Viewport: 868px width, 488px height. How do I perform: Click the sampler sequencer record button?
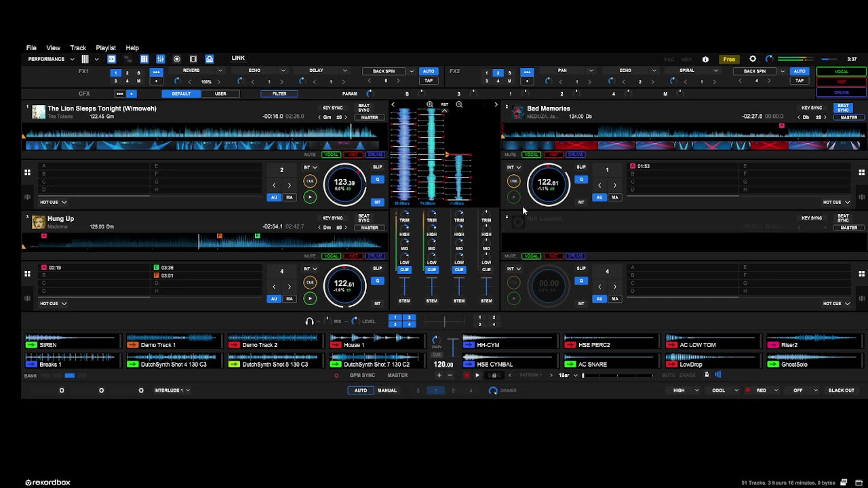coord(467,375)
